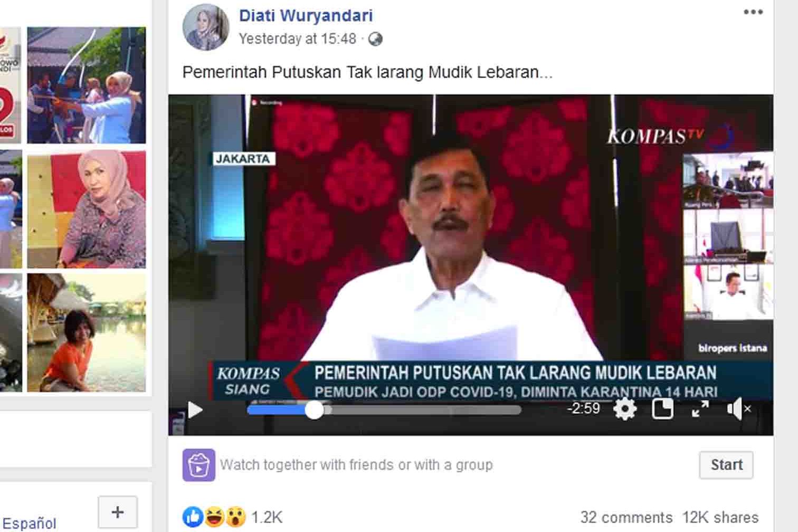Click Start to watch together

[727, 465]
